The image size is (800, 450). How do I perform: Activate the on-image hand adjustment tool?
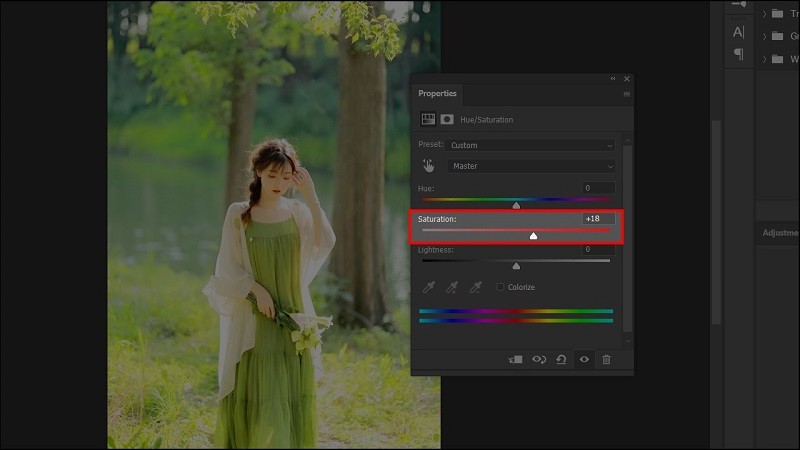click(x=429, y=165)
